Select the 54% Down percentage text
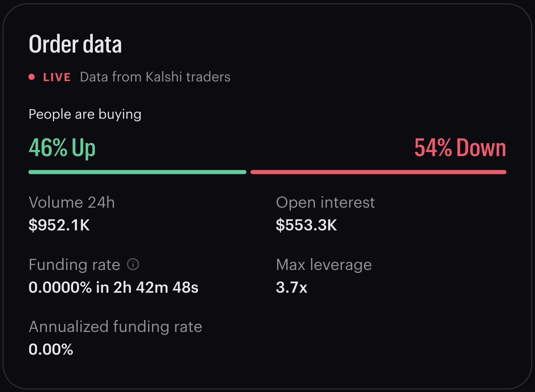535x392 pixels. (460, 148)
